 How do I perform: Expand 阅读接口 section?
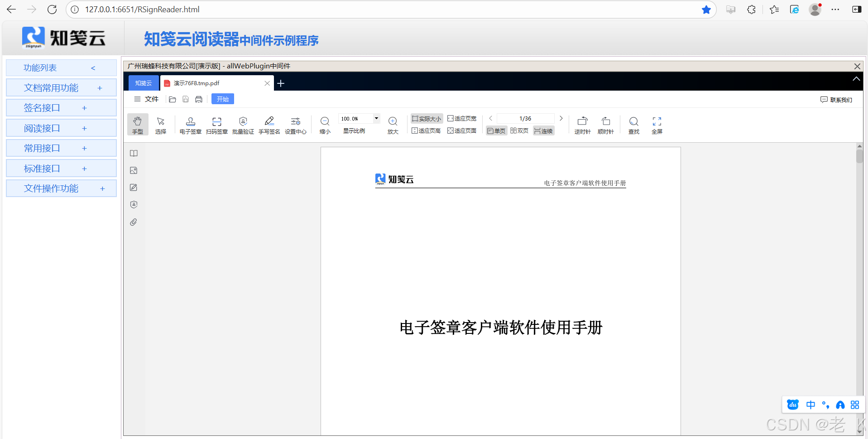tap(61, 128)
